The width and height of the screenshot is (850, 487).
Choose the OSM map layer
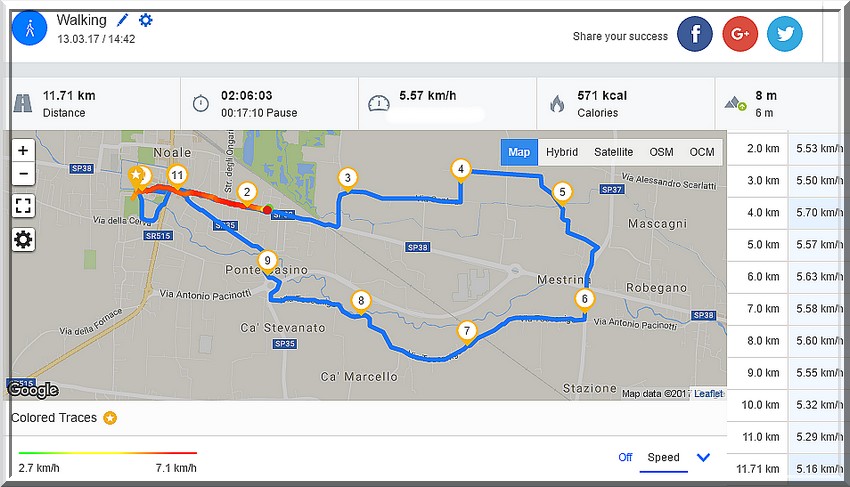(661, 152)
